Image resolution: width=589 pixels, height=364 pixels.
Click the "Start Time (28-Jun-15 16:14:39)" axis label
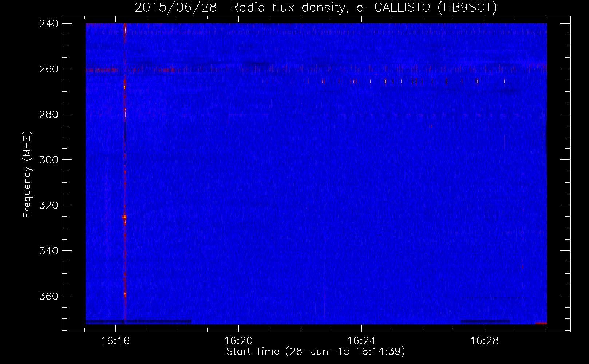tap(316, 352)
